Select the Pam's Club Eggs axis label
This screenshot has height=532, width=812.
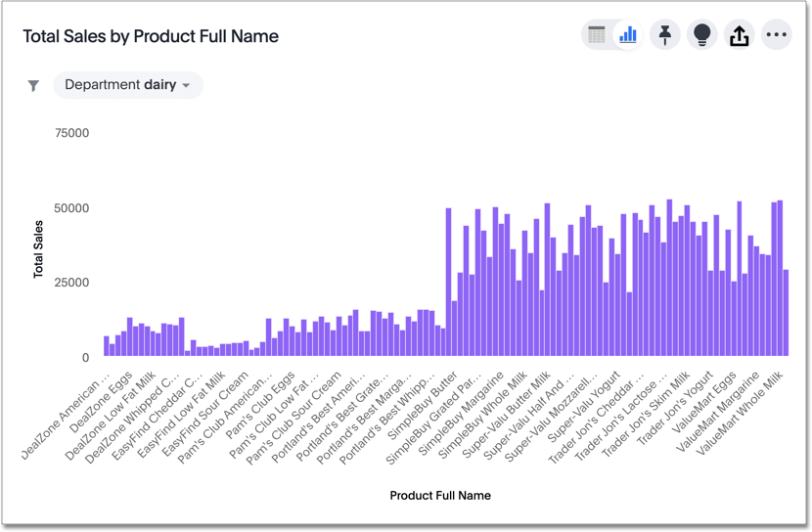pyautogui.click(x=264, y=403)
